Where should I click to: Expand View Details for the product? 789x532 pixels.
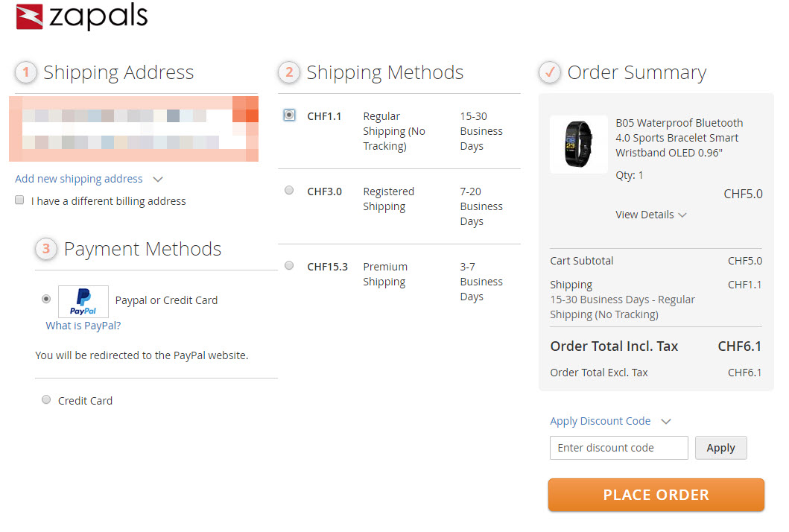[650, 215]
